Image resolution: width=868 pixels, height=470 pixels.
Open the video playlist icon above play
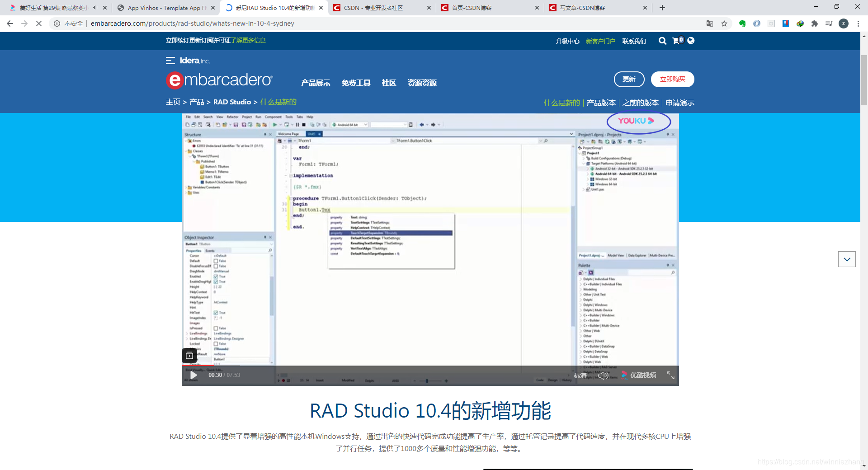(x=189, y=356)
